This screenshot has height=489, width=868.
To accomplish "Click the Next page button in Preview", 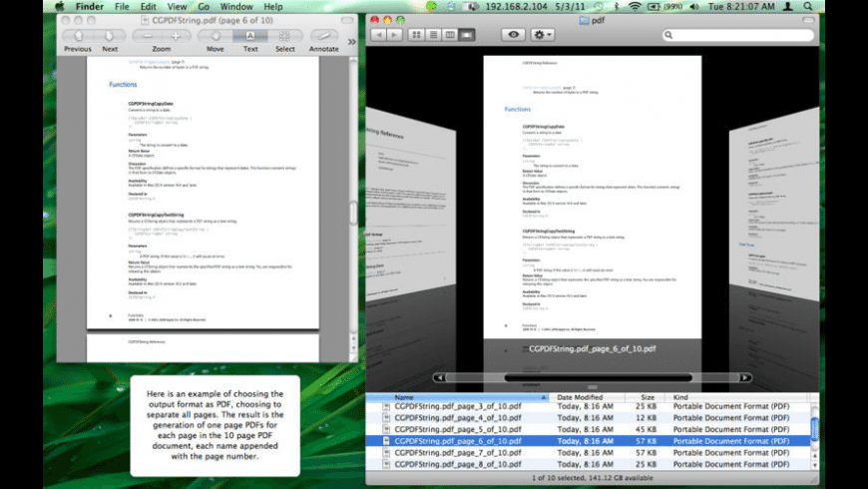I will click(109, 36).
